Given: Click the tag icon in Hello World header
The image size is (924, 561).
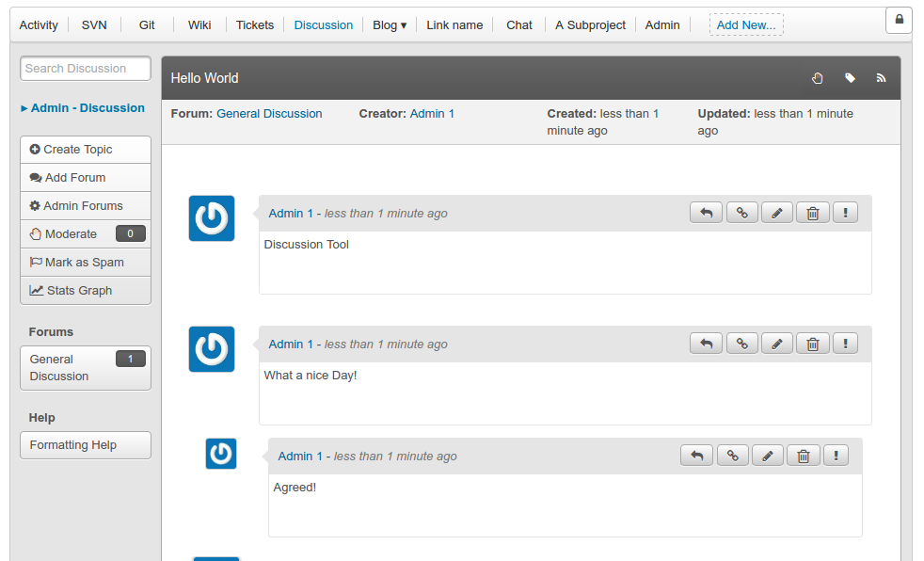Looking at the screenshot, I should point(850,78).
